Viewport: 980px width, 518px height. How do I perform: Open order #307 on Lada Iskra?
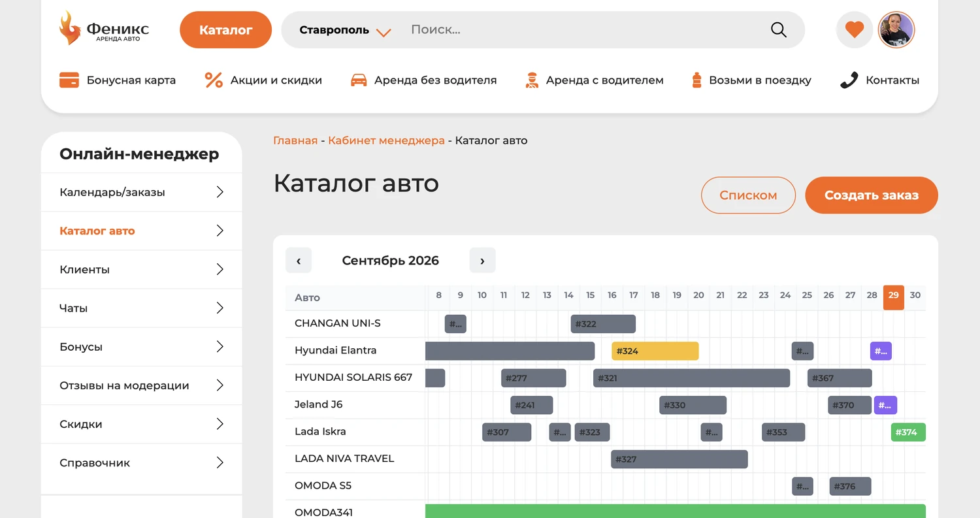(507, 432)
